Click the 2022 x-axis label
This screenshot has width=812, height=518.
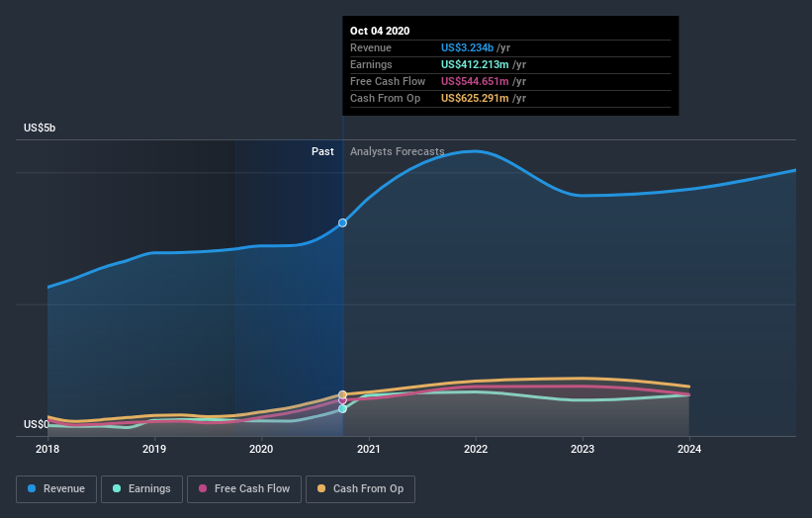coord(476,449)
